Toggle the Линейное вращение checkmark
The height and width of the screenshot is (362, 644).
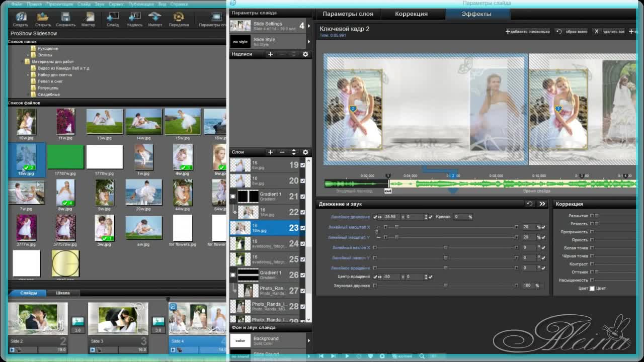coord(543,268)
